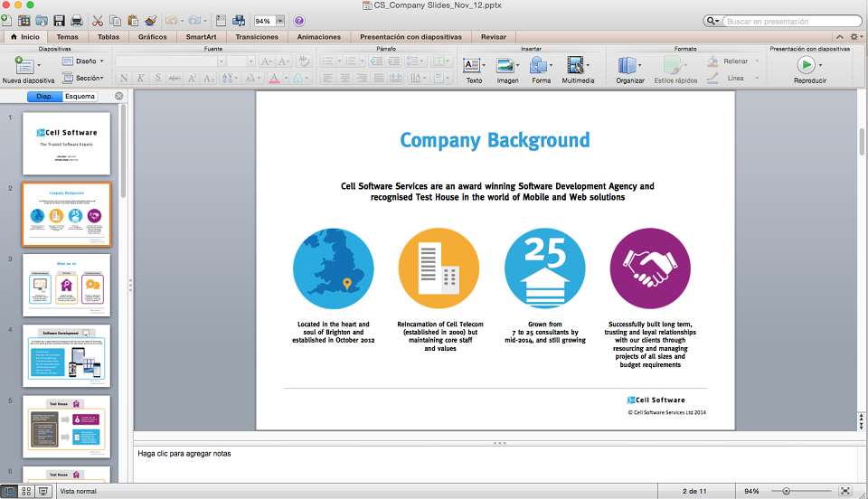Paste from clipboard icon
Viewport: 868px width, 499px height.
[x=133, y=21]
